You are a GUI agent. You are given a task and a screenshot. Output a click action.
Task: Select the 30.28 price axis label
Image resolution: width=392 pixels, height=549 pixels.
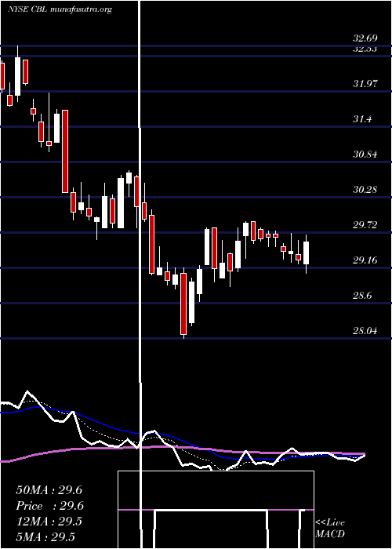coord(365,190)
